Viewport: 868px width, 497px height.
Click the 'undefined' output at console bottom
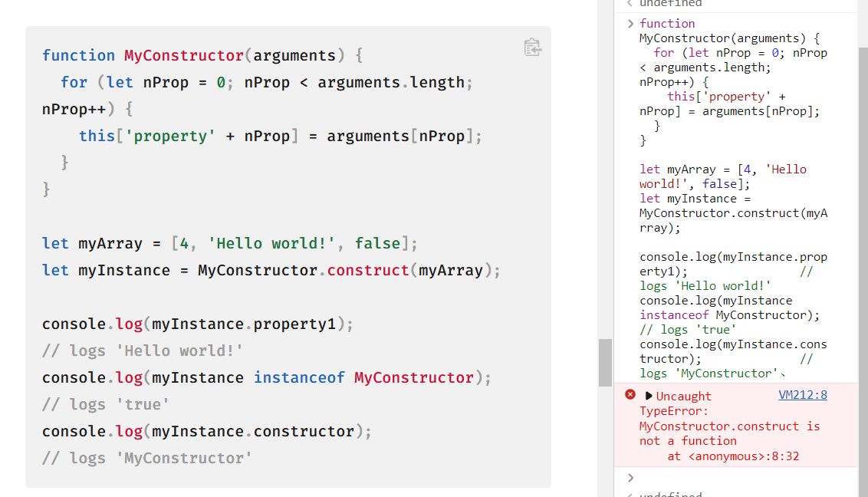point(670,494)
